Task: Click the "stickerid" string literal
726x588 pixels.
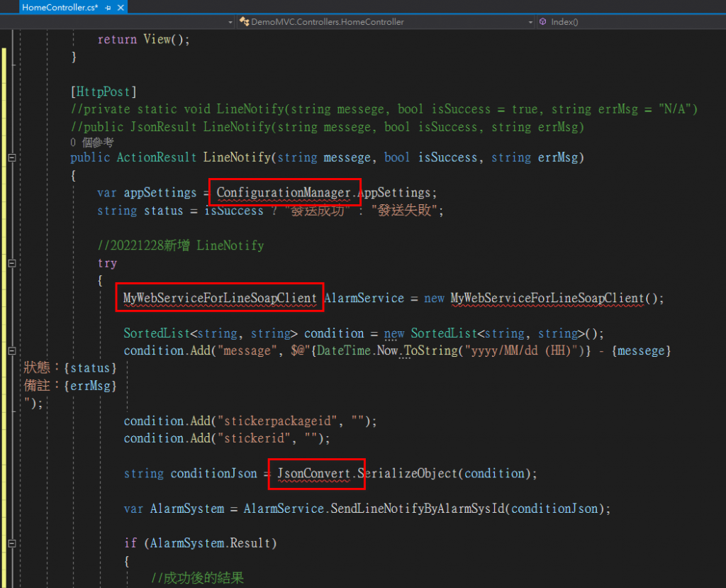Action: (254, 438)
